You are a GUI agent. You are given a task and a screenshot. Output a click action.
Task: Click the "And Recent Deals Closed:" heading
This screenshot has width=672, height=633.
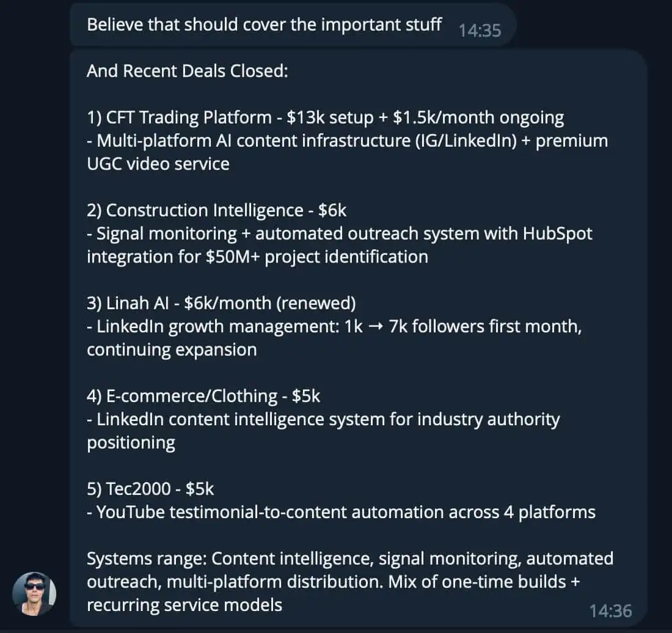click(187, 71)
